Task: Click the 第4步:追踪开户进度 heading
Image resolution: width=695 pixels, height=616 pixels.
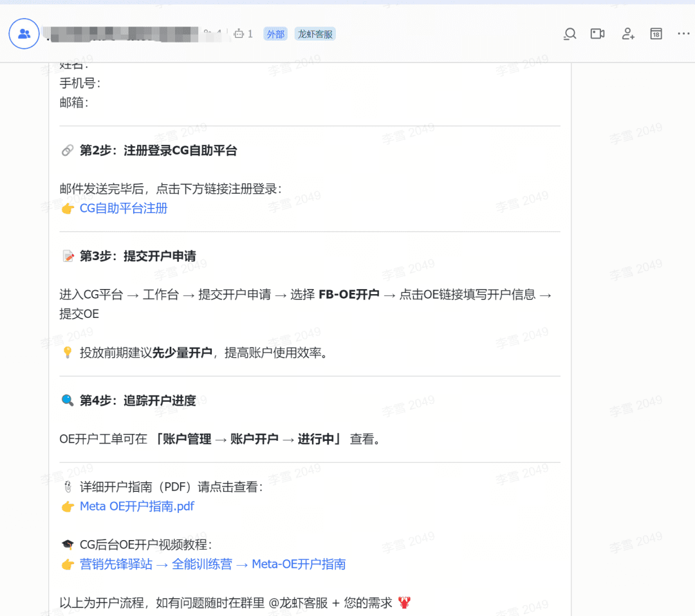Action: coord(138,400)
